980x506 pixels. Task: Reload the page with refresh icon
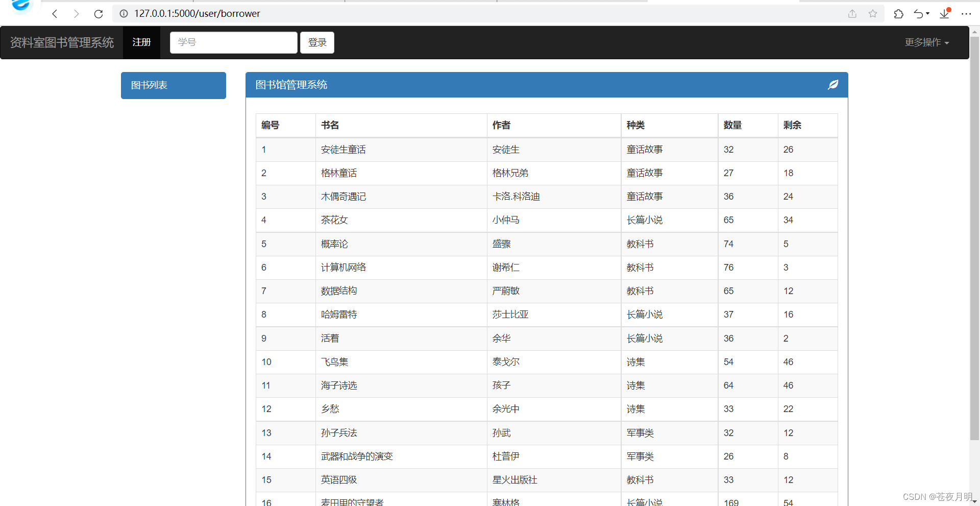pos(99,14)
